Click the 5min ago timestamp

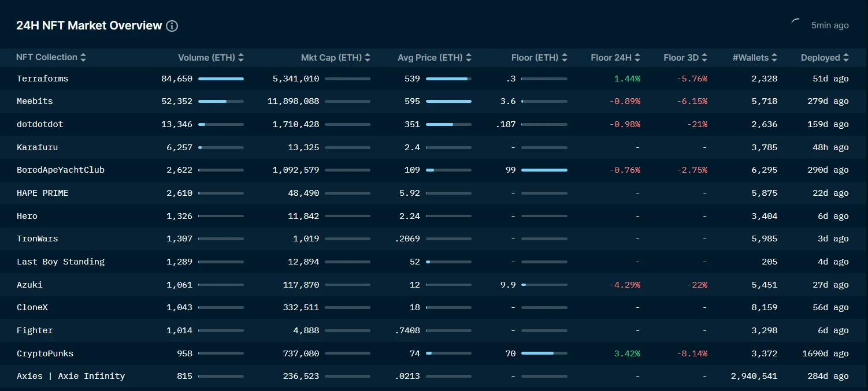tap(830, 25)
